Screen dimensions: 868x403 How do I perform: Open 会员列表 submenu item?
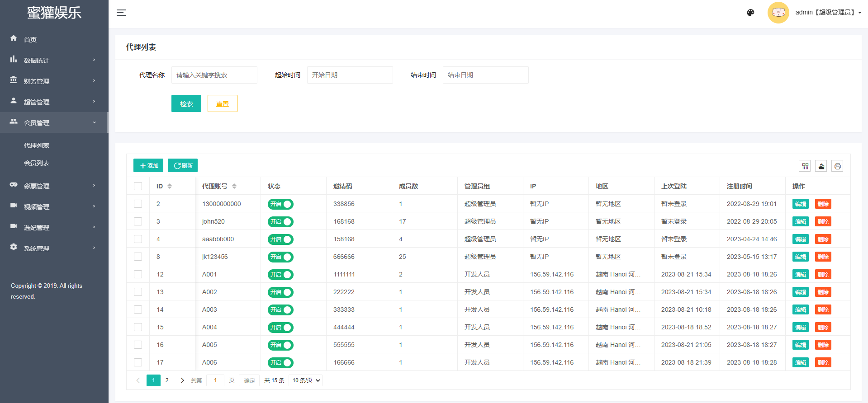click(37, 163)
